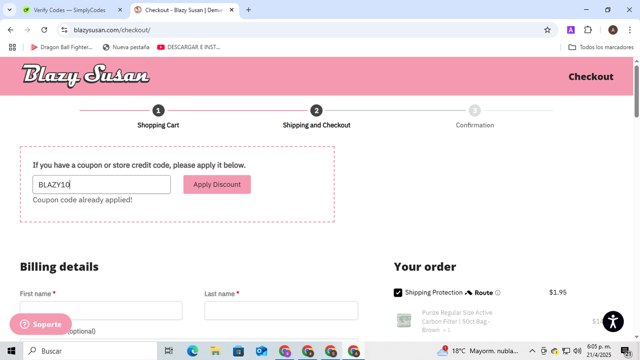Close the Verify Codes tab
The width and height of the screenshot is (640, 360).
pos(120,10)
